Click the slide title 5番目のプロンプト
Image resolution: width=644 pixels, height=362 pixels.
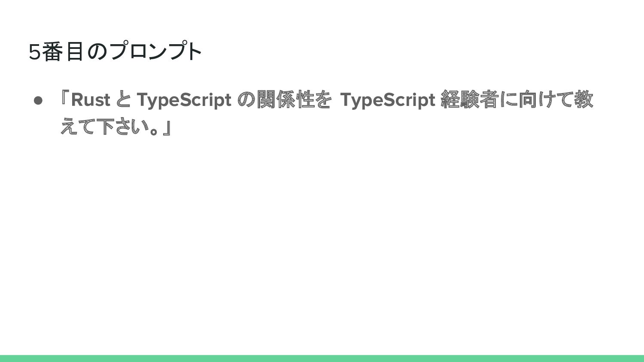tap(115, 51)
